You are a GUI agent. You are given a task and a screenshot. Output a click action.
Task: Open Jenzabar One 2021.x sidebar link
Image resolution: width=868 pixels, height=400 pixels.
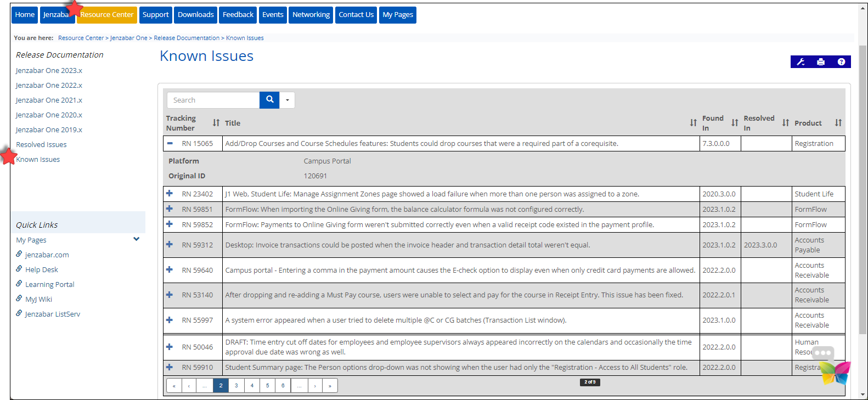[49, 100]
